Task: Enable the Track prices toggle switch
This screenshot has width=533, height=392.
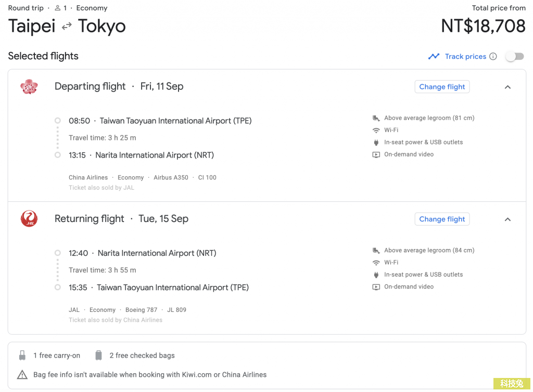Action: click(515, 56)
